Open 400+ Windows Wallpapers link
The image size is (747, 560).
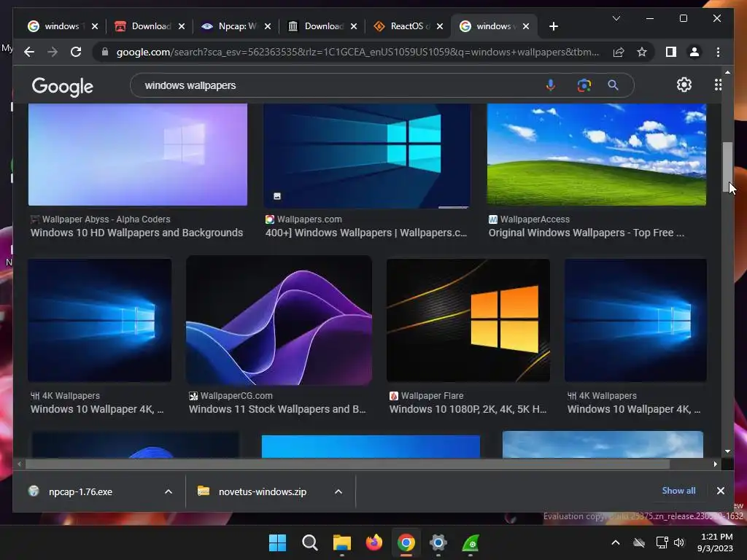[x=366, y=233]
